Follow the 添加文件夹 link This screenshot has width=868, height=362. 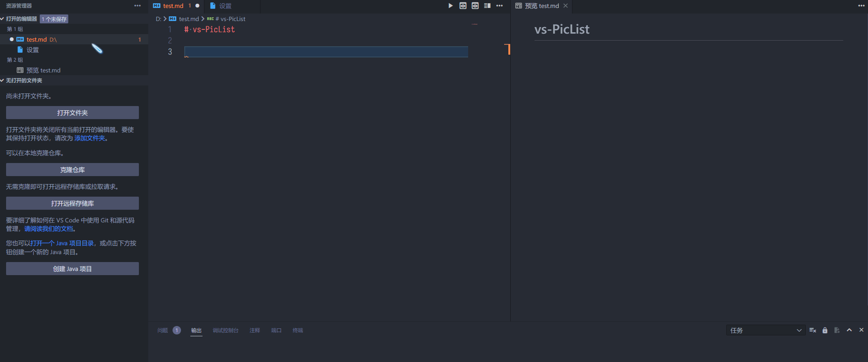coord(90,138)
